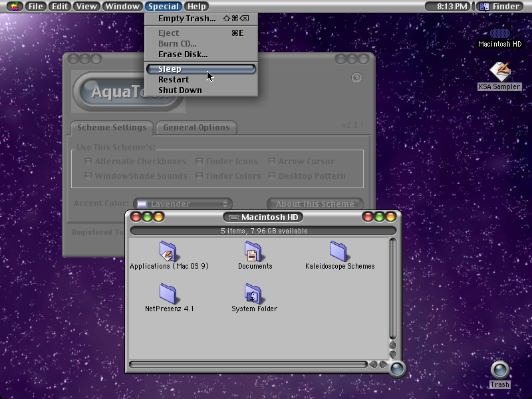
Task: Open the KSA Sampler desktop file
Action: [x=500, y=72]
